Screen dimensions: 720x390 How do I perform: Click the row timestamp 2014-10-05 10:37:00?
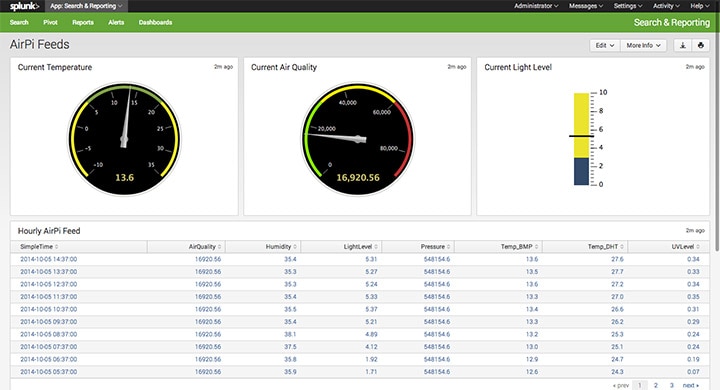point(49,309)
